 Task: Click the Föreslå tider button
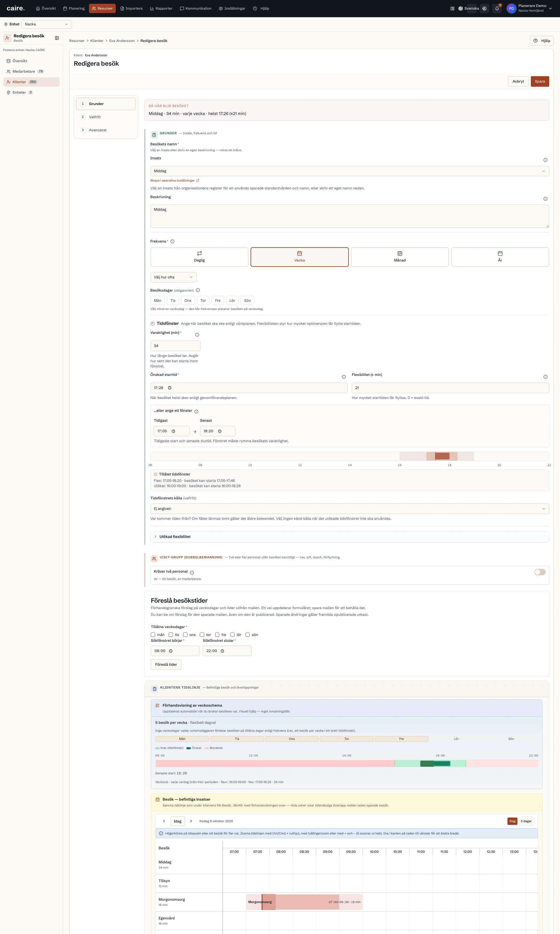tap(166, 664)
